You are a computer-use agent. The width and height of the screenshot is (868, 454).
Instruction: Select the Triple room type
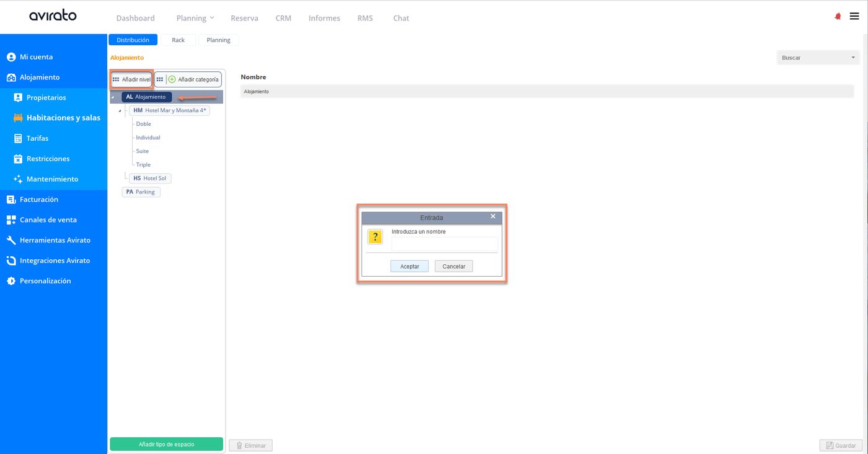(x=143, y=165)
